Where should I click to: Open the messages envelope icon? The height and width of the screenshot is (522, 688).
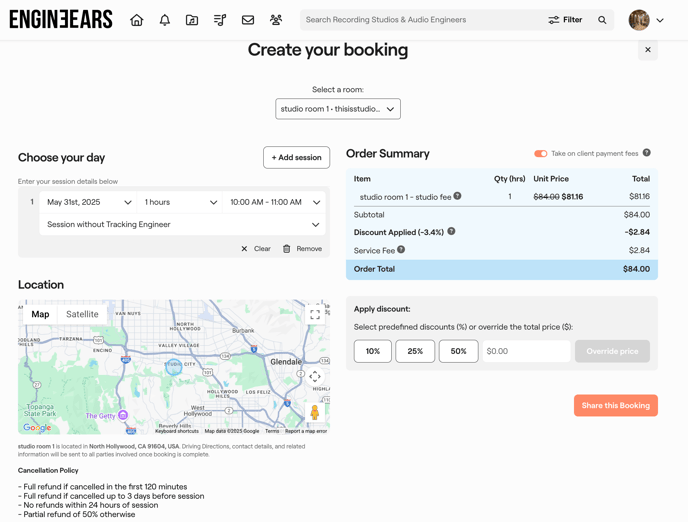(x=248, y=20)
